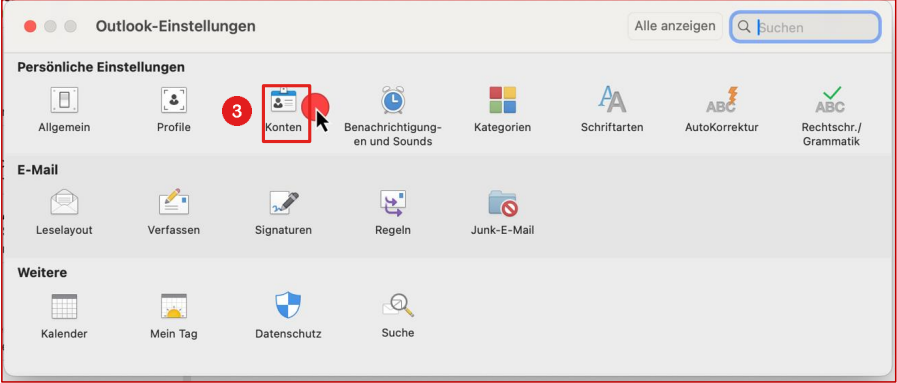Open the Datenschutz shield icon
Screen dimensions: 897x383
pos(288,305)
